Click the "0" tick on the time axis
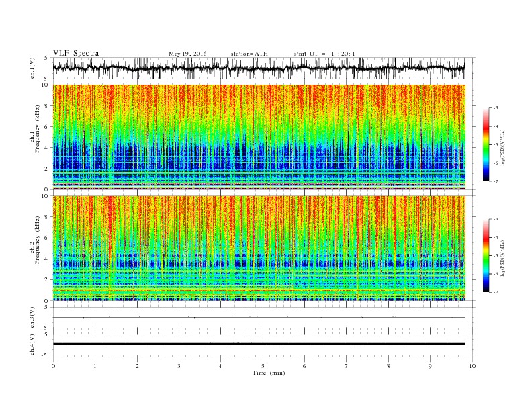 coord(53,366)
